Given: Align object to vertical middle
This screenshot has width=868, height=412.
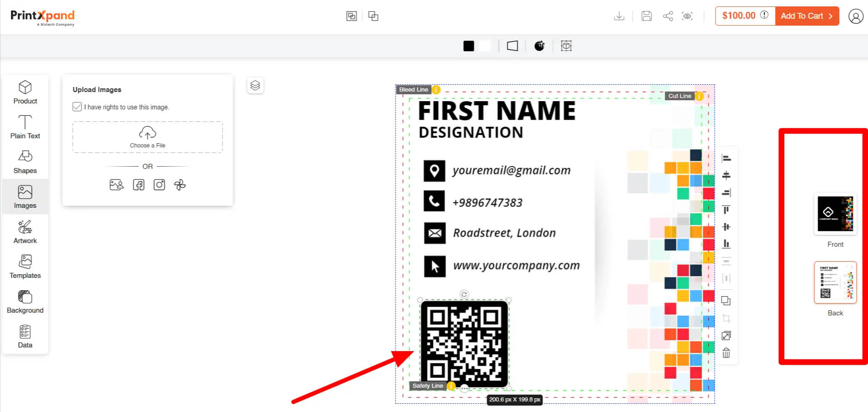Looking at the screenshot, I should 726,227.
